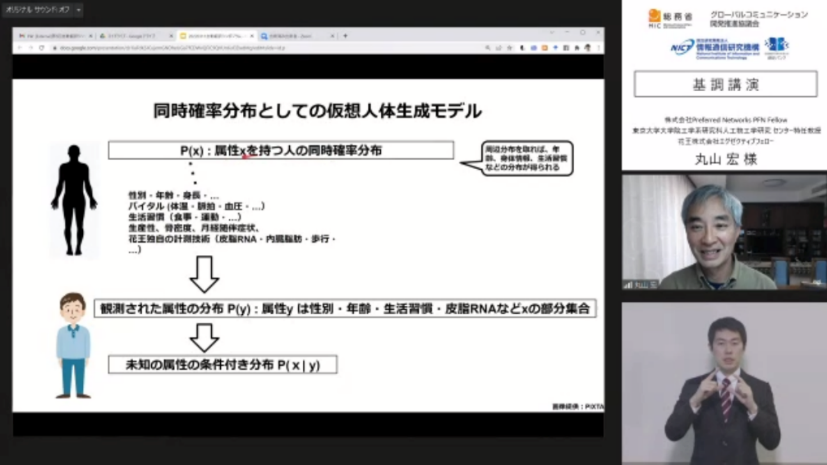Screen dimensions: 827x465
Task: Open the browser profile avatar
Action: coord(588,47)
